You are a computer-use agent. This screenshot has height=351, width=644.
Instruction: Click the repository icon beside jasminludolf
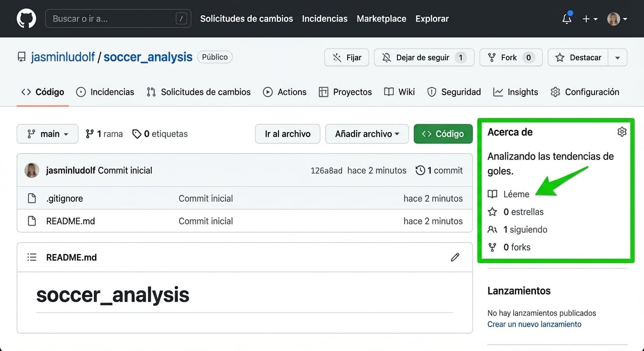(21, 57)
